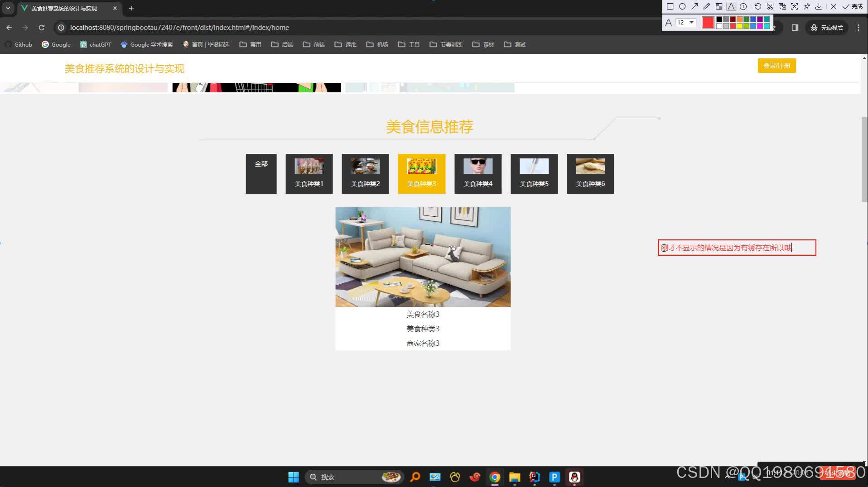Pick the yellow color swatch
The width and height of the screenshot is (868, 487).
tap(739, 26)
